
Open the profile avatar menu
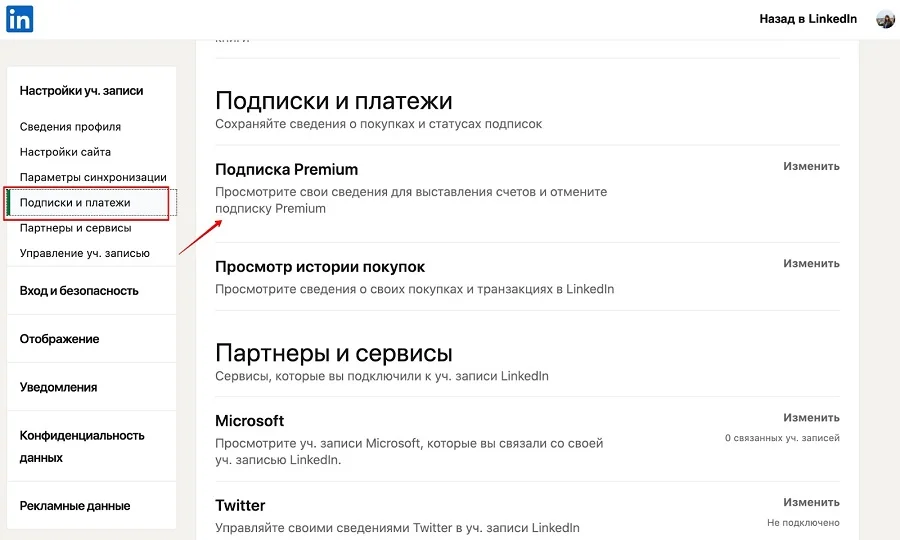pyautogui.click(x=885, y=19)
